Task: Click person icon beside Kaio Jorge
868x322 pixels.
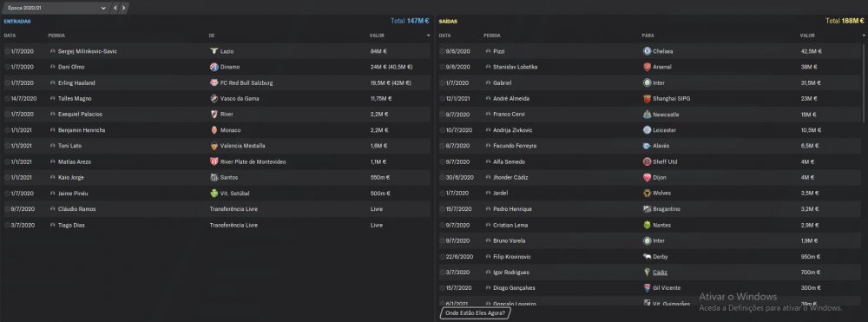Action: point(53,177)
